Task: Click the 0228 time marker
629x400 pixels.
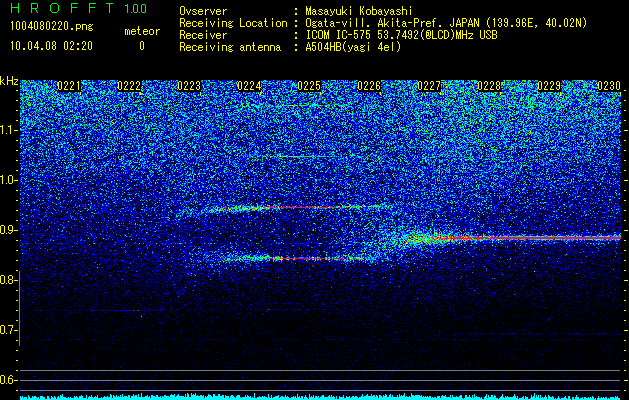Action: (x=489, y=86)
